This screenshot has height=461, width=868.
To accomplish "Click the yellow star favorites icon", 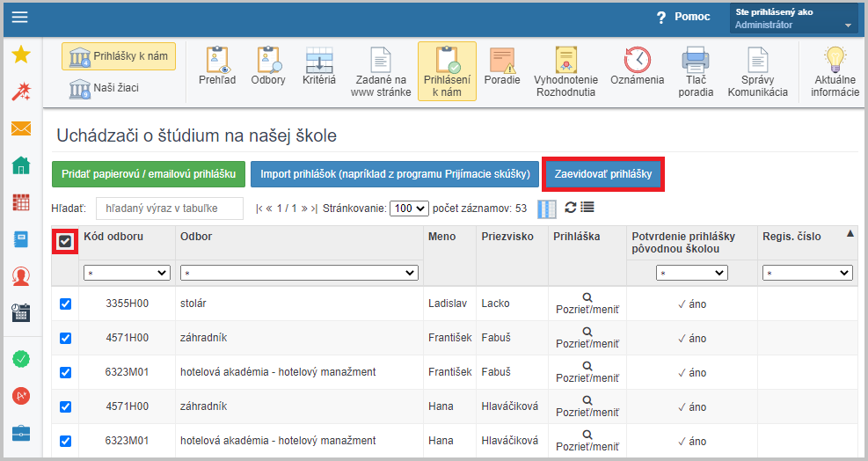I will pyautogui.click(x=21, y=55).
